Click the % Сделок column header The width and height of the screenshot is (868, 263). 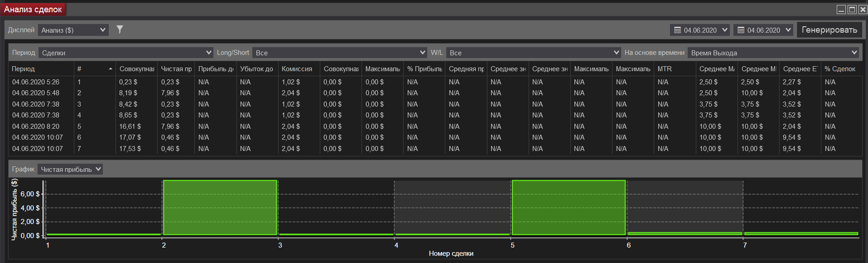click(x=841, y=69)
